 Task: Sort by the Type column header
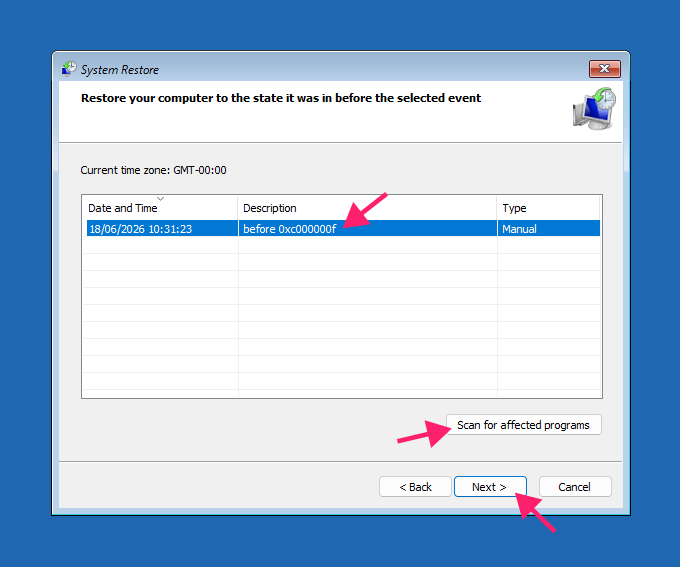(x=549, y=208)
